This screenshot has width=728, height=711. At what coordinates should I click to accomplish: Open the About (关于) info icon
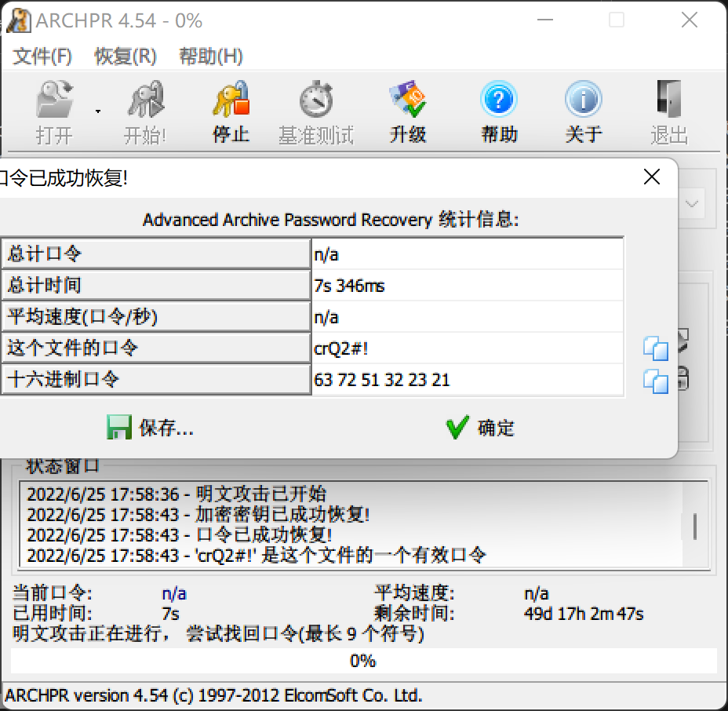pyautogui.click(x=584, y=100)
